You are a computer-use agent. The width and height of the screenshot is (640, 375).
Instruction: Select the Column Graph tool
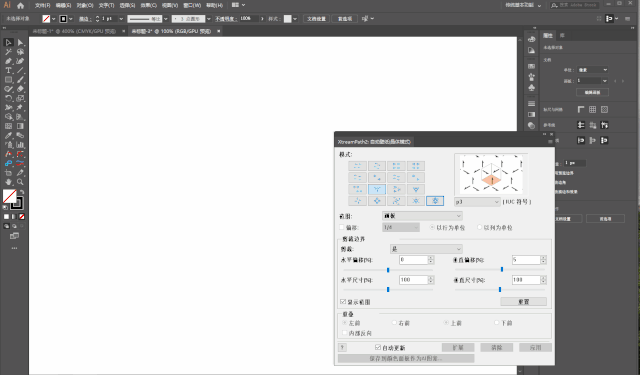tap(20, 145)
